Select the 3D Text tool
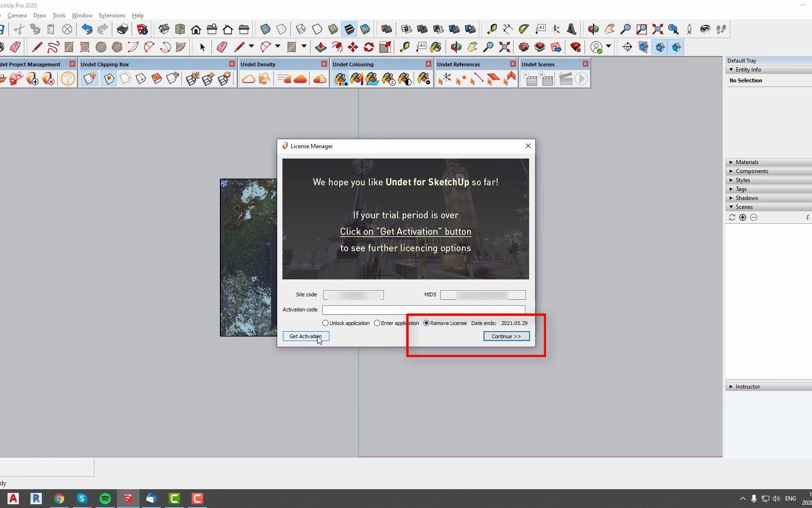The image size is (812, 508). click(571, 29)
